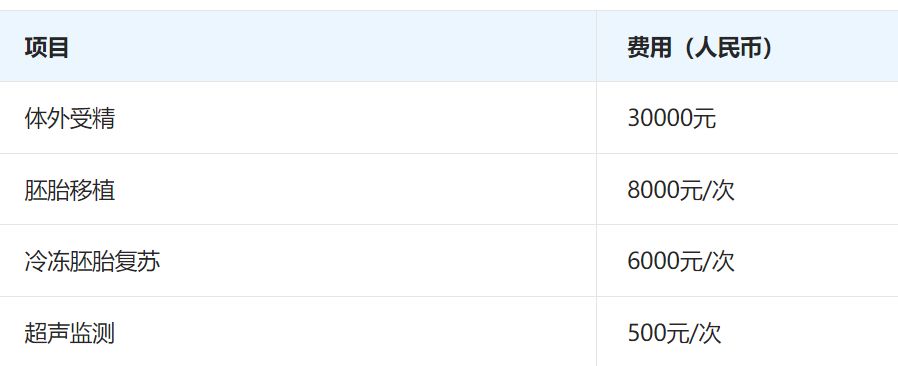The image size is (898, 366).
Task: Click 人民币 inside the header parentheses
Action: point(729,47)
